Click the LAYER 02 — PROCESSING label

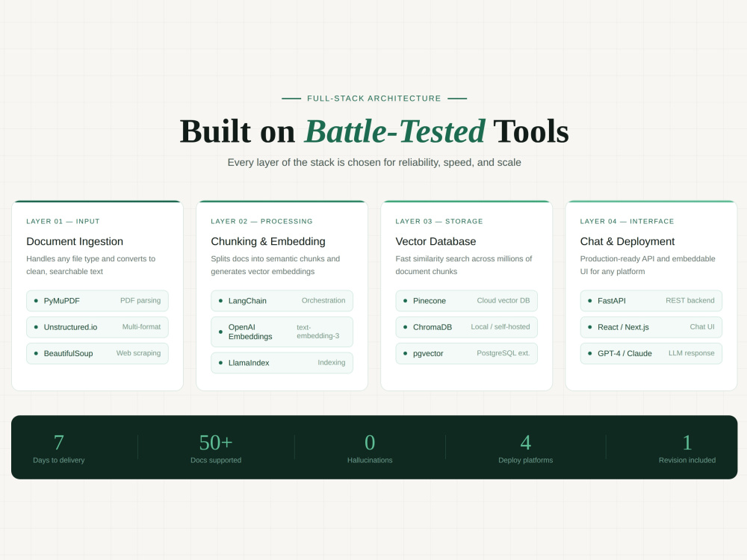[262, 222]
